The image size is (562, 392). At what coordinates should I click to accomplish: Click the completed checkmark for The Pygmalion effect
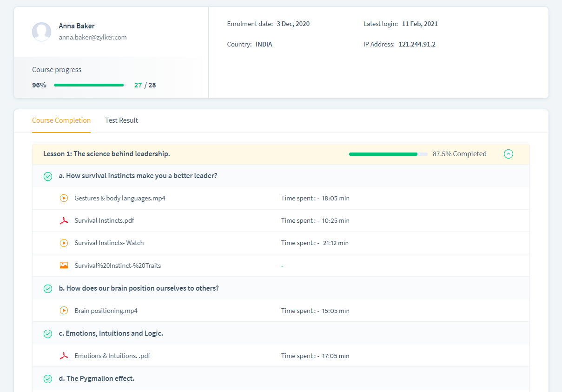click(48, 379)
